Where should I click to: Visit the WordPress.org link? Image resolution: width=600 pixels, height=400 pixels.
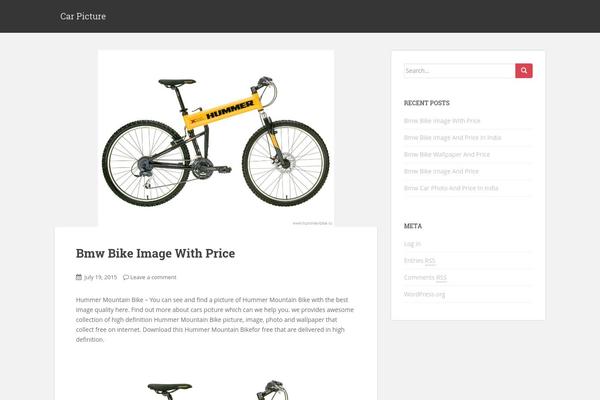point(424,294)
